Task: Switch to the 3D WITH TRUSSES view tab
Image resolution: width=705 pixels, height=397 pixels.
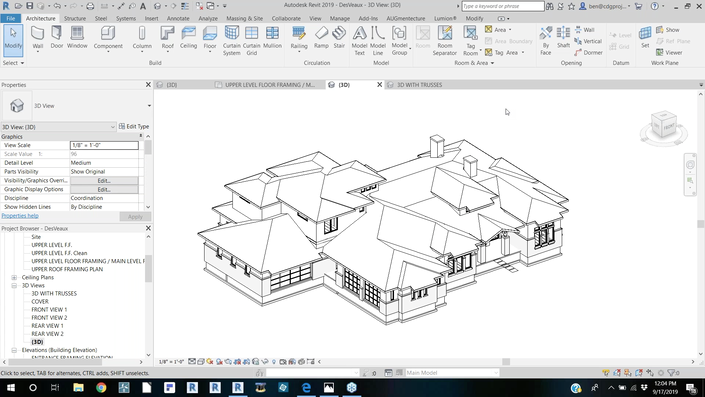Action: (x=419, y=85)
